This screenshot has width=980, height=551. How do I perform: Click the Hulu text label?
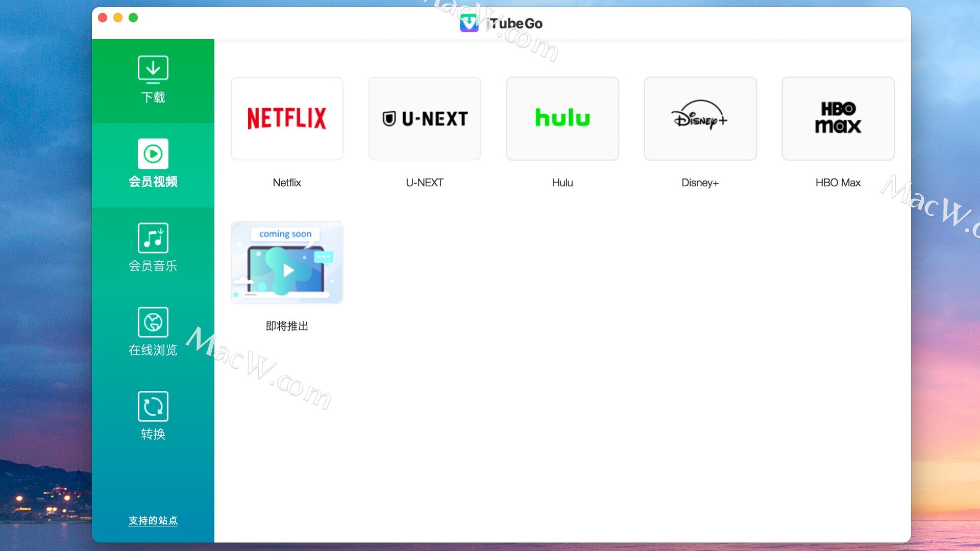click(562, 183)
